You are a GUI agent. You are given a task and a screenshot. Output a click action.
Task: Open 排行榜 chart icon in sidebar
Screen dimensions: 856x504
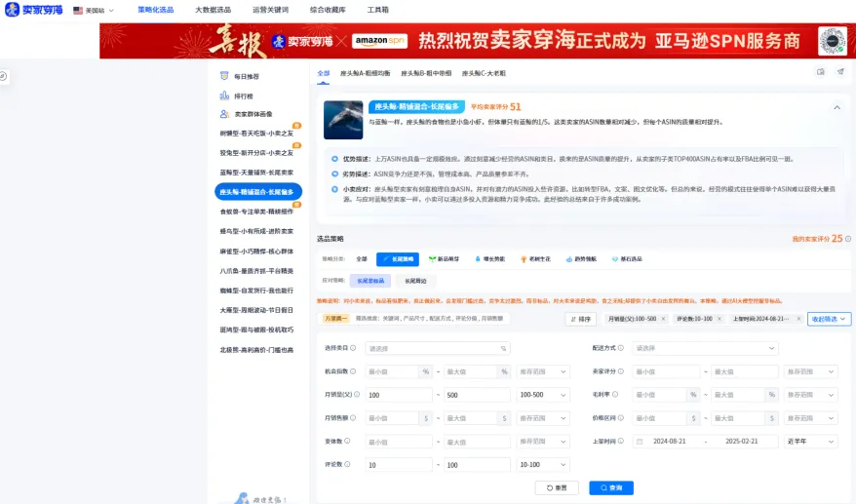[224, 97]
